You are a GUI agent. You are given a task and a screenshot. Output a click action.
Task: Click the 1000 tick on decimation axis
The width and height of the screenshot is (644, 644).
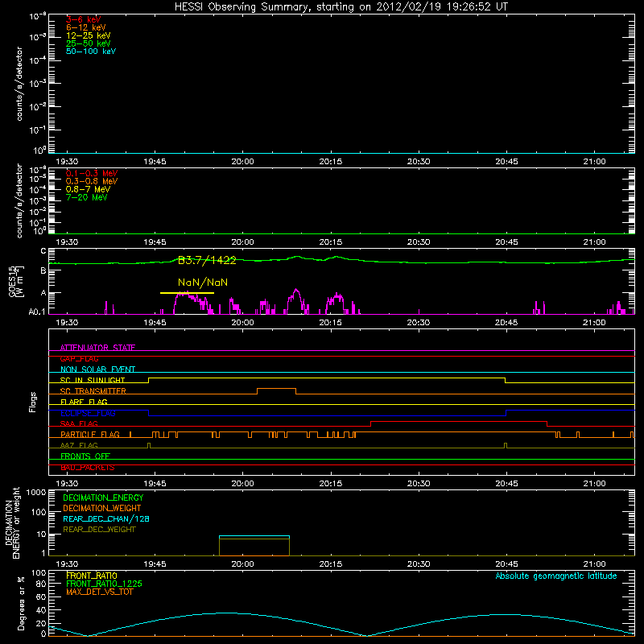pyautogui.click(x=36, y=493)
